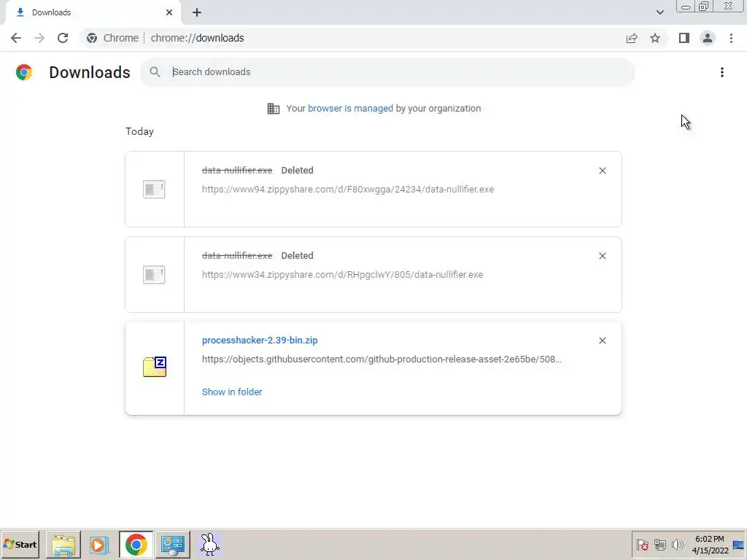Image resolution: width=747 pixels, height=560 pixels.
Task: Open the control panel taskbar icon
Action: 172,544
